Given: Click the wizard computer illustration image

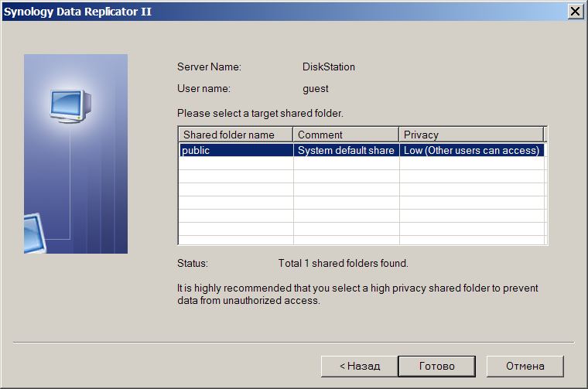Looking at the screenshot, I should pyautogui.click(x=76, y=154).
